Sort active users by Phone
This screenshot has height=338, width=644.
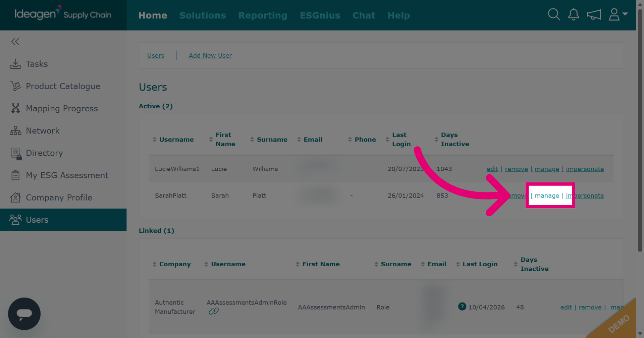click(x=362, y=139)
